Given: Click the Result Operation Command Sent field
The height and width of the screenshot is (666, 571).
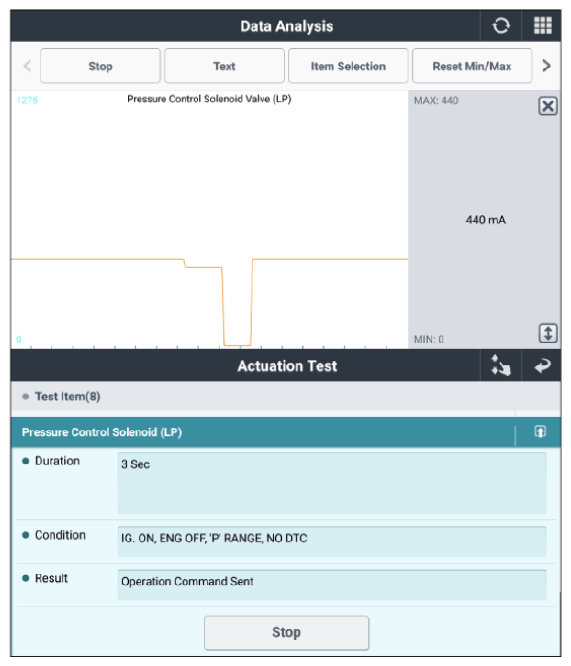Looking at the screenshot, I should coord(332,585).
